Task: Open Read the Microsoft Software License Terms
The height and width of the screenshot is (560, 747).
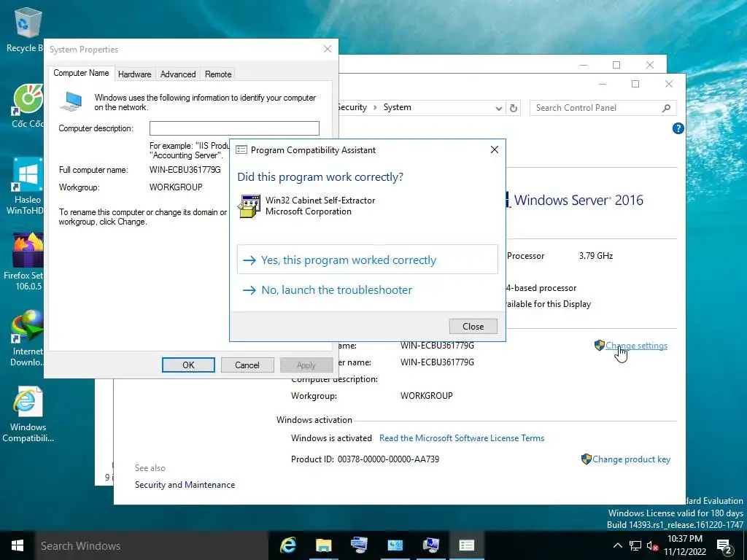Action: click(462, 438)
